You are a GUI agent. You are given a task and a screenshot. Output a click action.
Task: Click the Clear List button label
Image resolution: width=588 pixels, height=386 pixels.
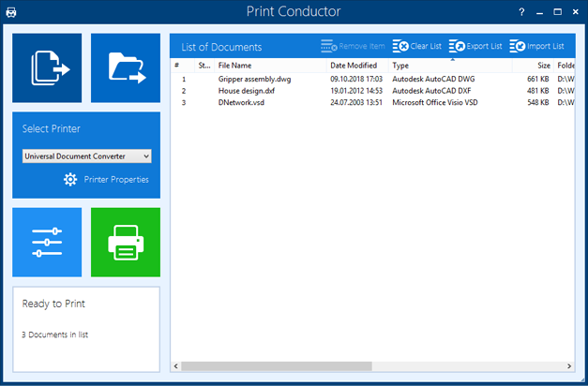point(426,46)
